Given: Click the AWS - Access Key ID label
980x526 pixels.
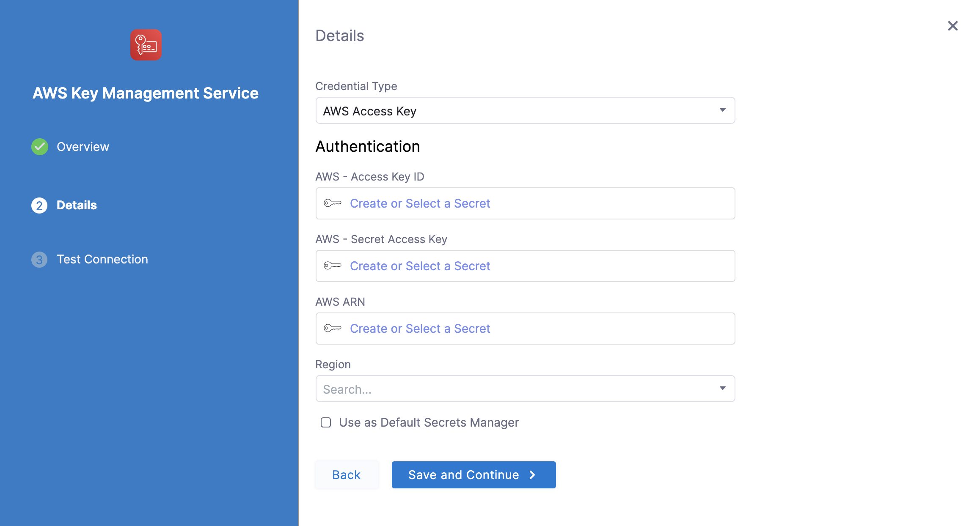Looking at the screenshot, I should click(370, 177).
